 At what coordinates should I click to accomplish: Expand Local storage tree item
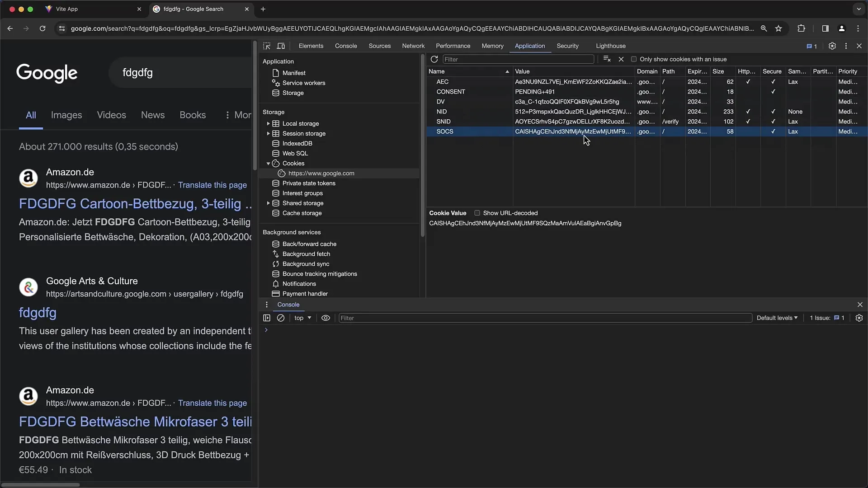268,124
